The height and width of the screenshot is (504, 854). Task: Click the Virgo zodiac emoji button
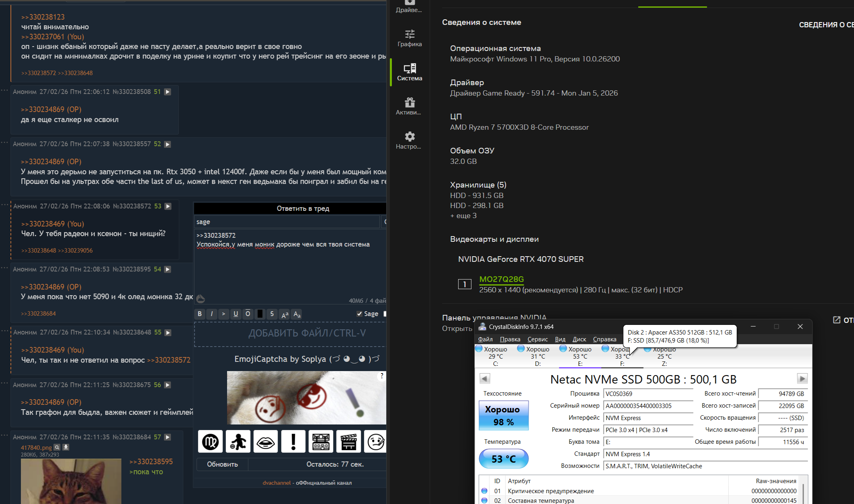tap(210, 441)
